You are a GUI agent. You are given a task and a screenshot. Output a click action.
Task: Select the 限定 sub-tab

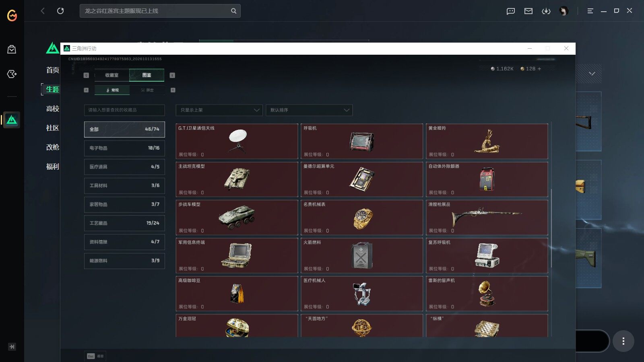pyautogui.click(x=147, y=90)
